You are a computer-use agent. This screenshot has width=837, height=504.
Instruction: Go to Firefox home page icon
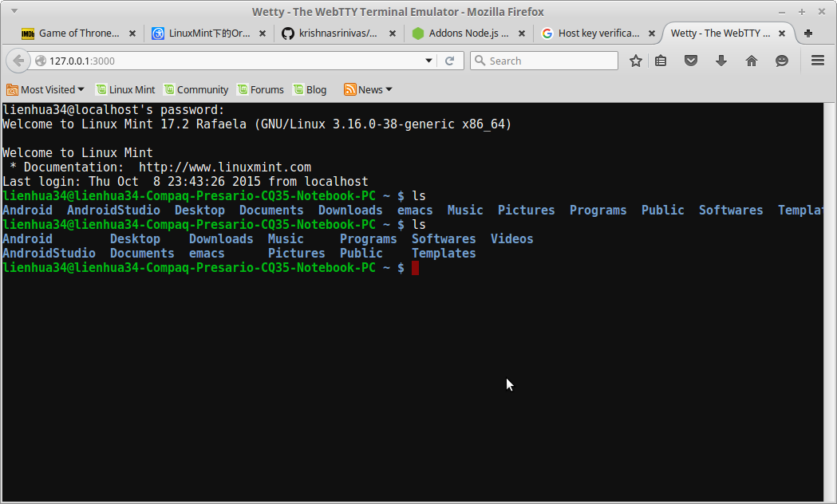pyautogui.click(x=751, y=61)
